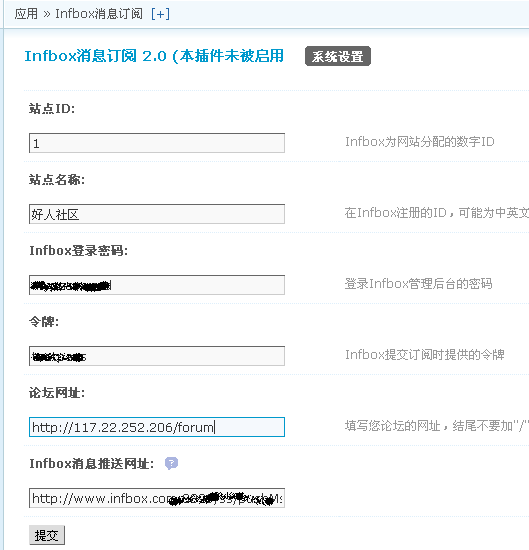The width and height of the screenshot is (529, 550).
Task: Click the help icon beside Infbox消息推送网址
Action: click(x=171, y=463)
